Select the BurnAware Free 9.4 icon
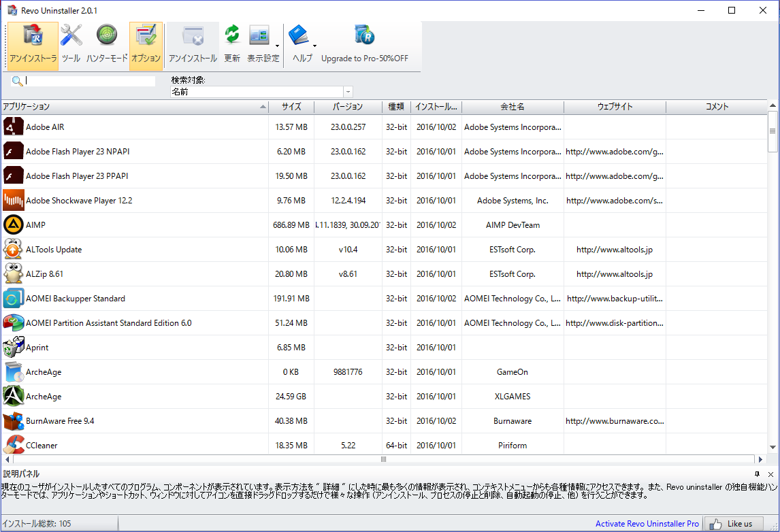Screen dimensions: 780x532 pyautogui.click(x=14, y=420)
